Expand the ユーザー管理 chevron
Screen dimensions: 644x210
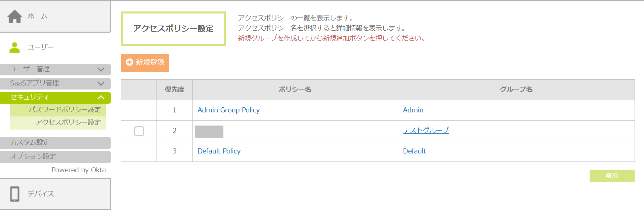tap(101, 69)
